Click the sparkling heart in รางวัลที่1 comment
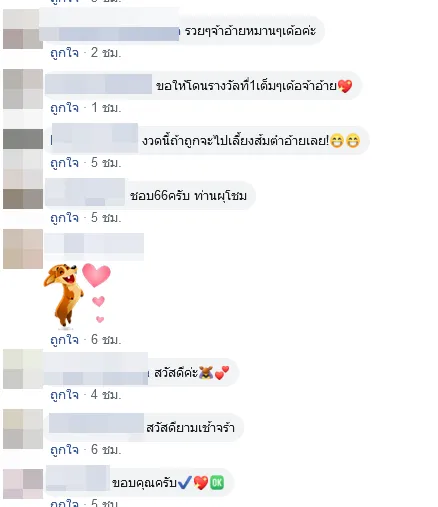The image size is (438, 507). (x=345, y=86)
